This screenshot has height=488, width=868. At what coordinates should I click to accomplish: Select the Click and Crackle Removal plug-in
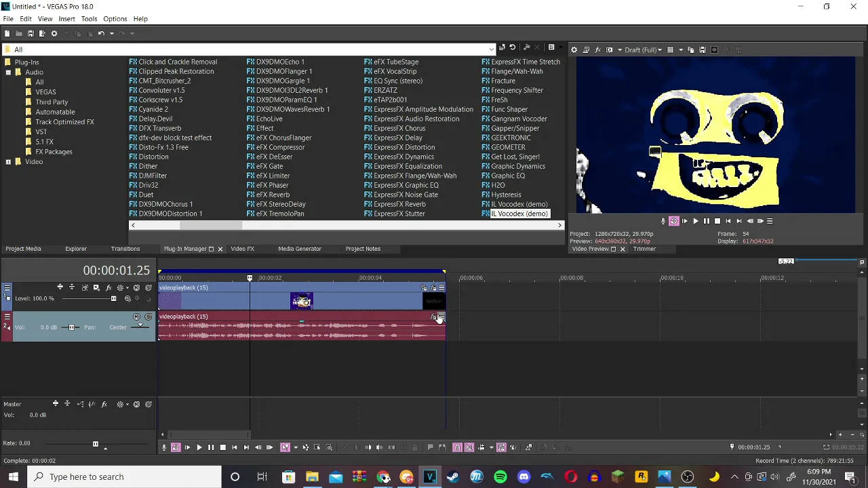click(x=178, y=62)
